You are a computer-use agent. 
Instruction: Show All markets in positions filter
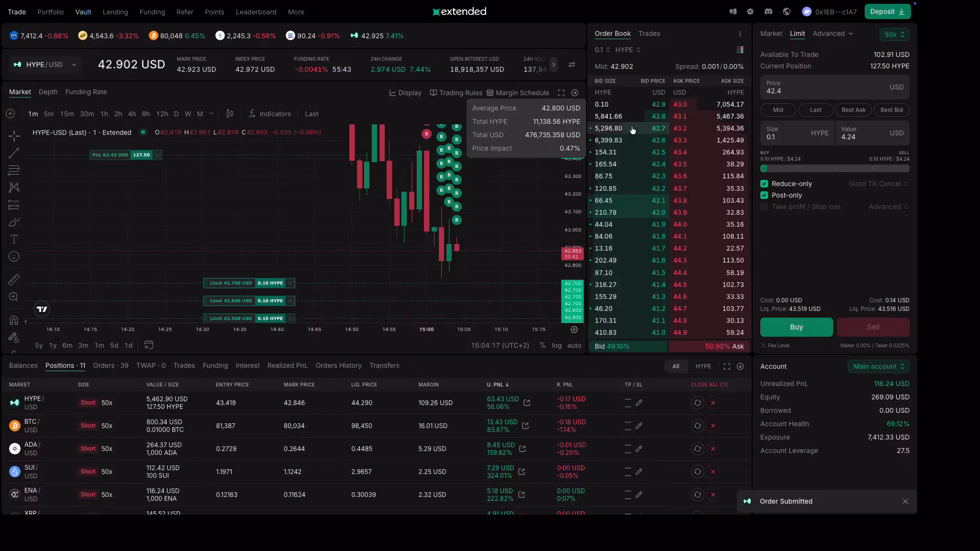(676, 366)
